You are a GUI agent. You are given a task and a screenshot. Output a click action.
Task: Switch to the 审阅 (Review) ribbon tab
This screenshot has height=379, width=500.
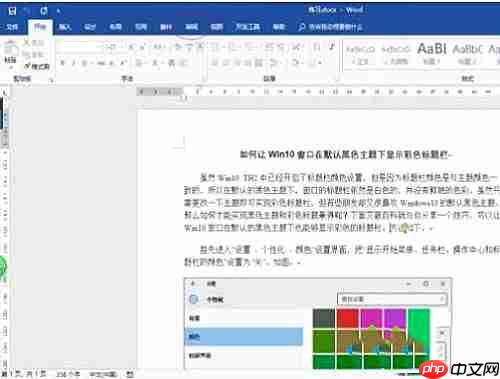(191, 27)
